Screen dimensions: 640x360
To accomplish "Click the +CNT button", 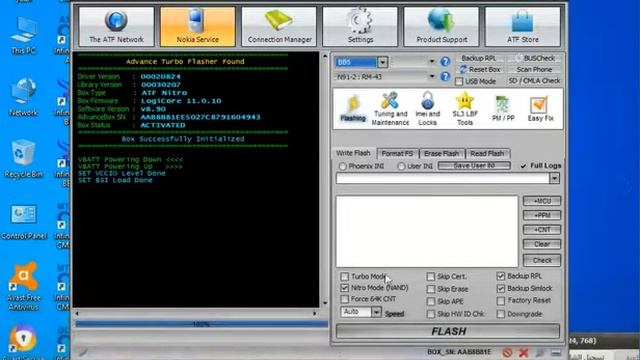I will coord(542,229).
